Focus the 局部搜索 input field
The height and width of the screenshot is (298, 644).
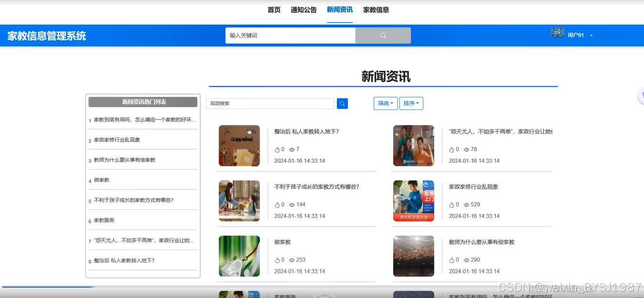[270, 103]
